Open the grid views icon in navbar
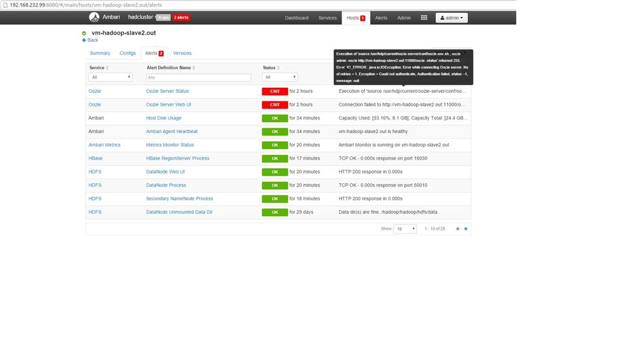644x346 pixels. 424,17
